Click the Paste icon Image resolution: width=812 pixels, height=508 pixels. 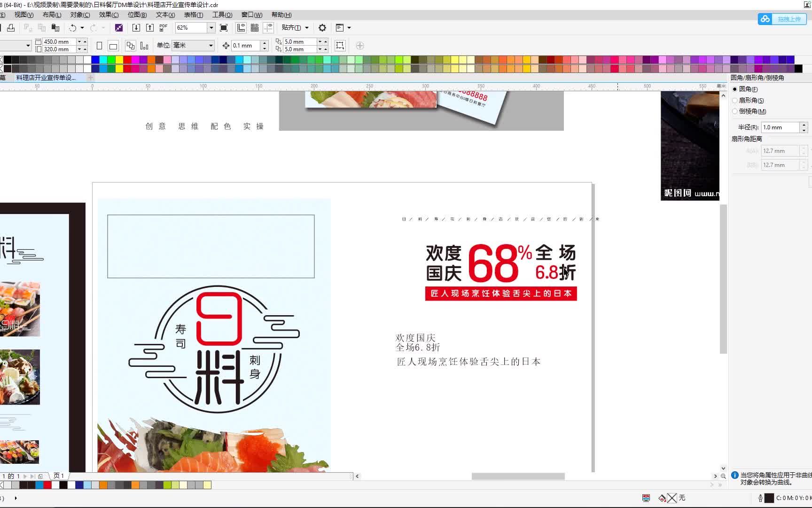(55, 28)
